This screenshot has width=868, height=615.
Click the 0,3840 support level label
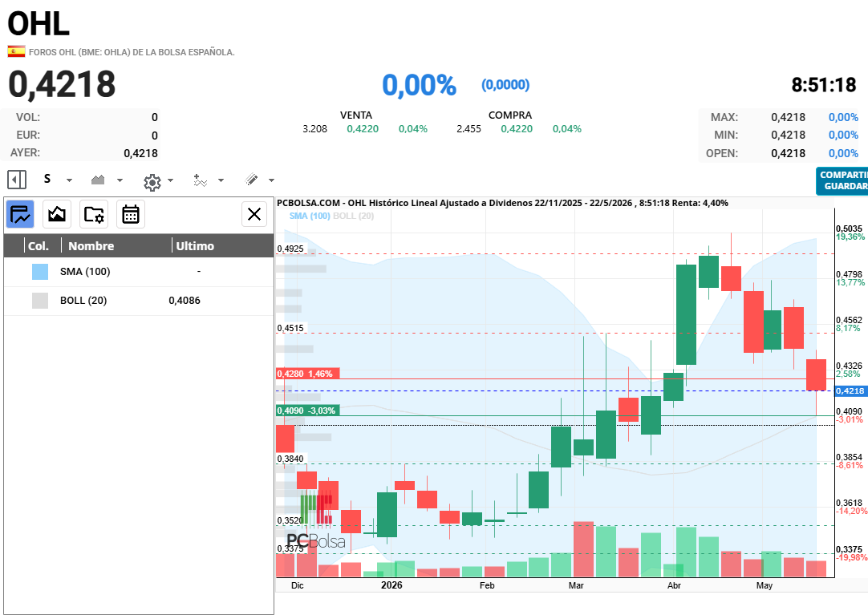point(290,459)
